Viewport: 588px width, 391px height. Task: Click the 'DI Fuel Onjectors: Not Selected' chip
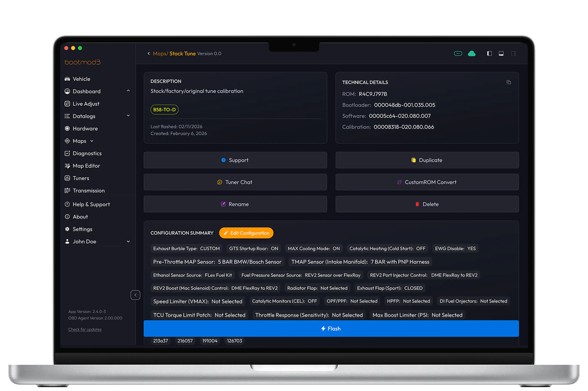473,301
